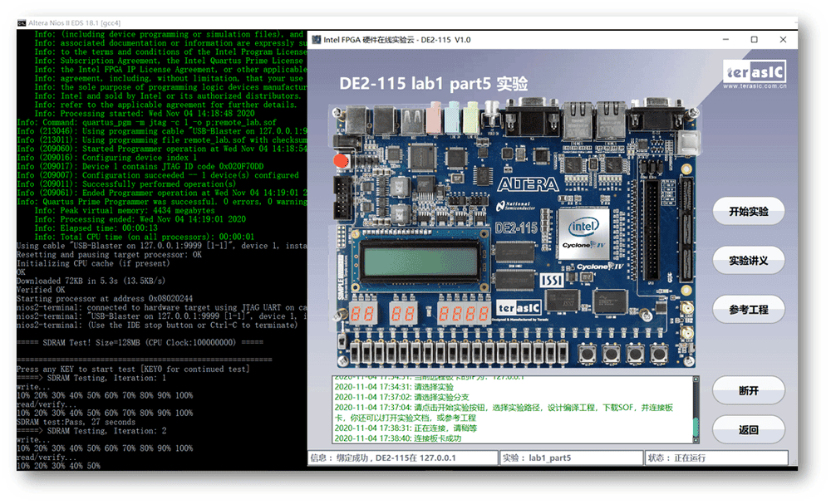Click the 开始实验 (Start Experiment) button
The width and height of the screenshot is (831, 504).
tap(748, 211)
